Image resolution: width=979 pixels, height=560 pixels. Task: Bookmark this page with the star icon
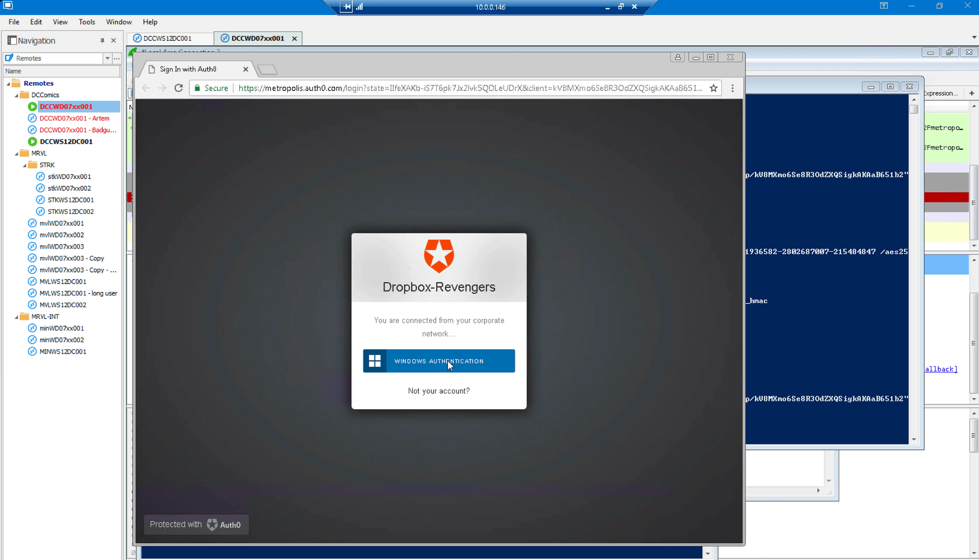click(714, 88)
